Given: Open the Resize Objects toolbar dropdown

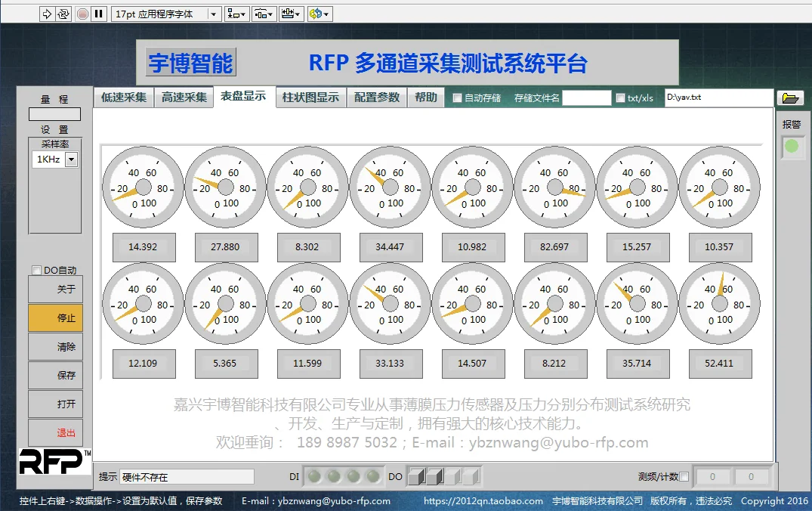Looking at the screenshot, I should tap(291, 14).
